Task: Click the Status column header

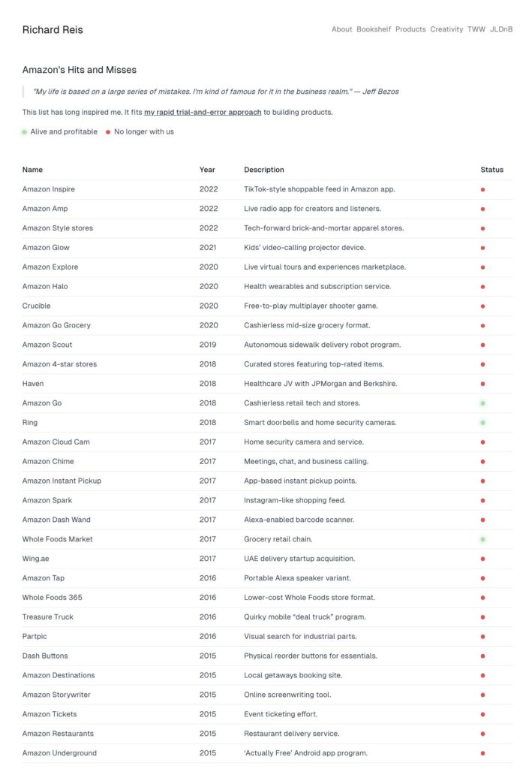Action: [x=491, y=170]
